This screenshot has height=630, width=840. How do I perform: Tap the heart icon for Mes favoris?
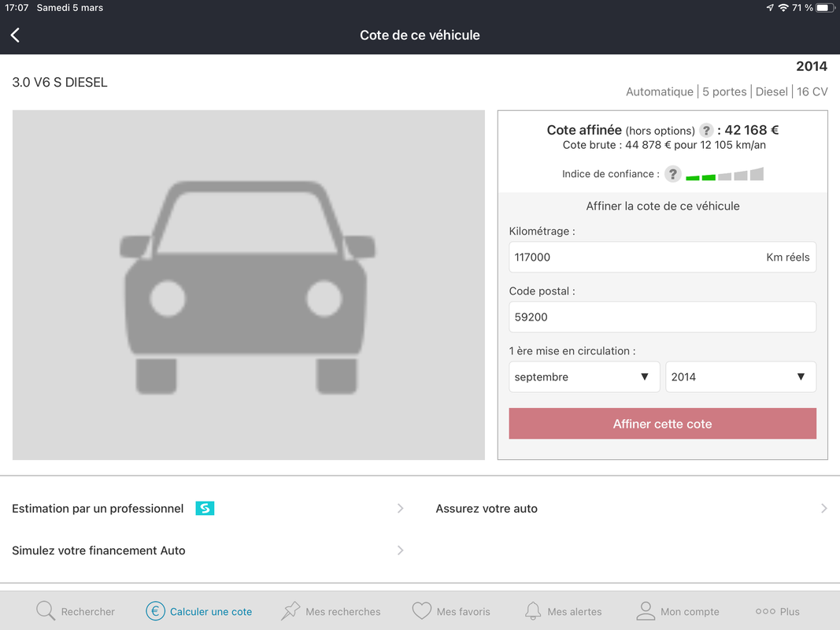click(422, 611)
